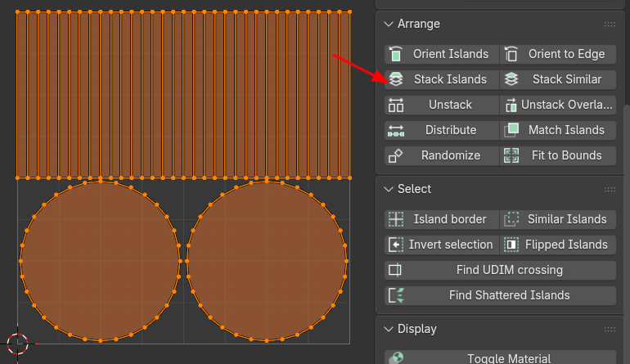Click the Randomize icon
This screenshot has height=364, width=630.
pos(396,155)
